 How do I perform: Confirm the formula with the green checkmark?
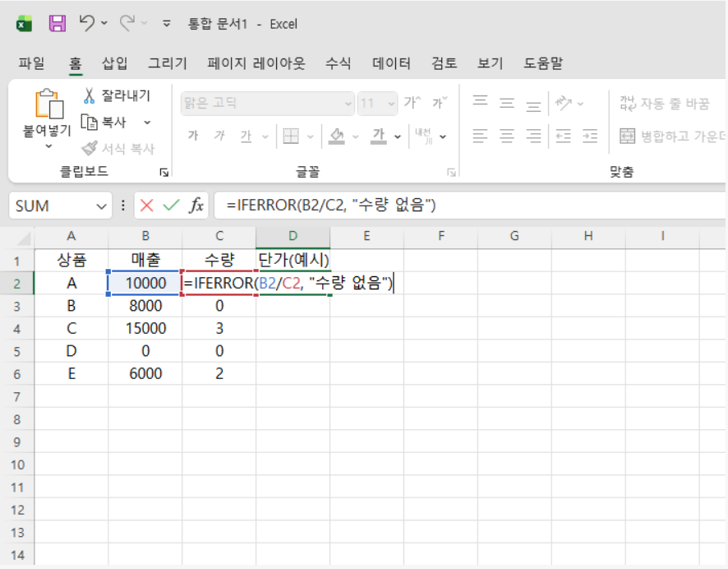click(171, 206)
